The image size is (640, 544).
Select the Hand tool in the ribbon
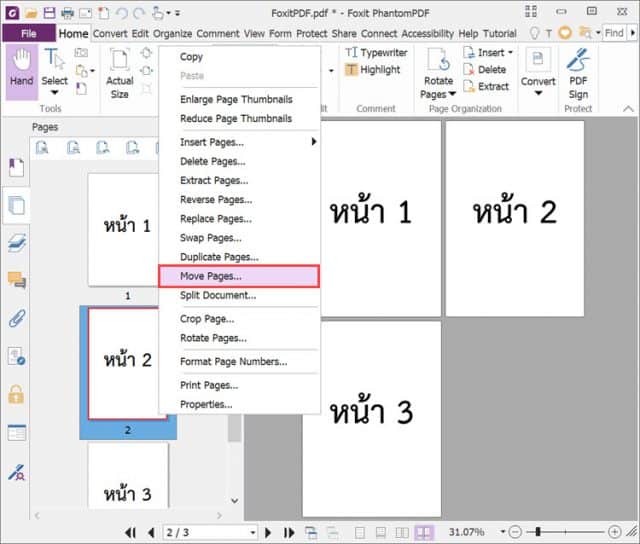point(21,70)
